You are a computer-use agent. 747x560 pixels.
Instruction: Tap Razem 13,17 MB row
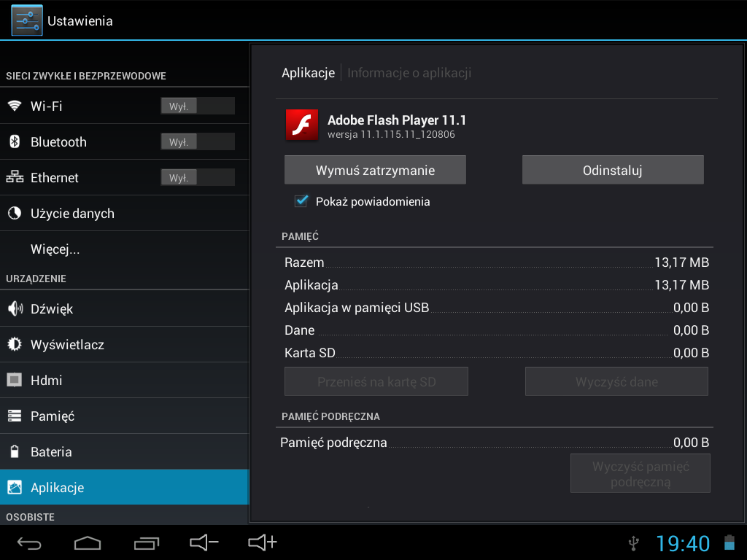(496, 262)
